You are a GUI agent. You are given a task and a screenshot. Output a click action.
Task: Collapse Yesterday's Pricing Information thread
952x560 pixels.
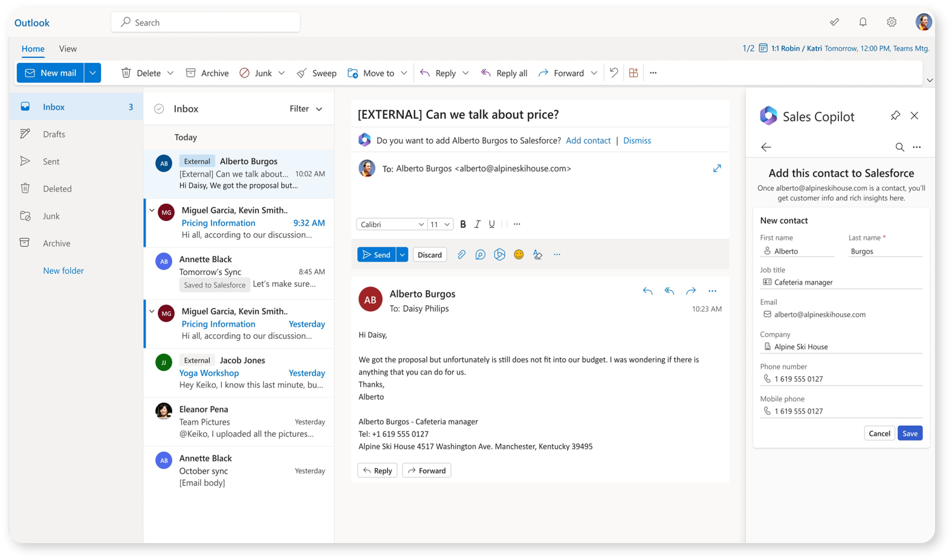pyautogui.click(x=152, y=312)
